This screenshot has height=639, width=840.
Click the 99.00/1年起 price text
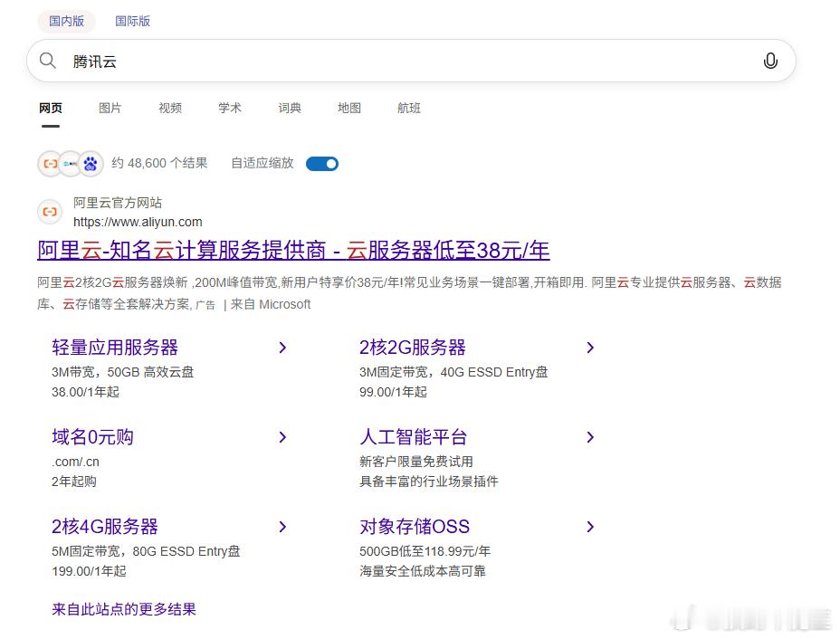pyautogui.click(x=393, y=392)
